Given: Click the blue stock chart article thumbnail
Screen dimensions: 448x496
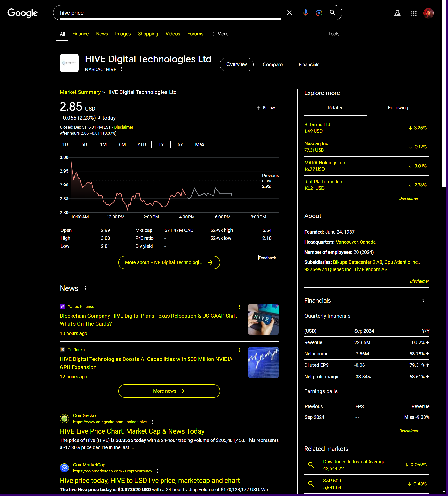Looking at the screenshot, I should (x=263, y=363).
